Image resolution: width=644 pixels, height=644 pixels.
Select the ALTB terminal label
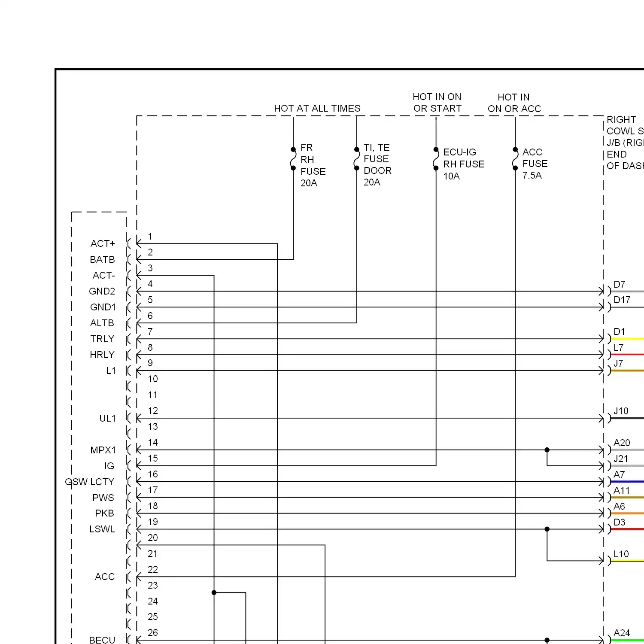coord(102,323)
